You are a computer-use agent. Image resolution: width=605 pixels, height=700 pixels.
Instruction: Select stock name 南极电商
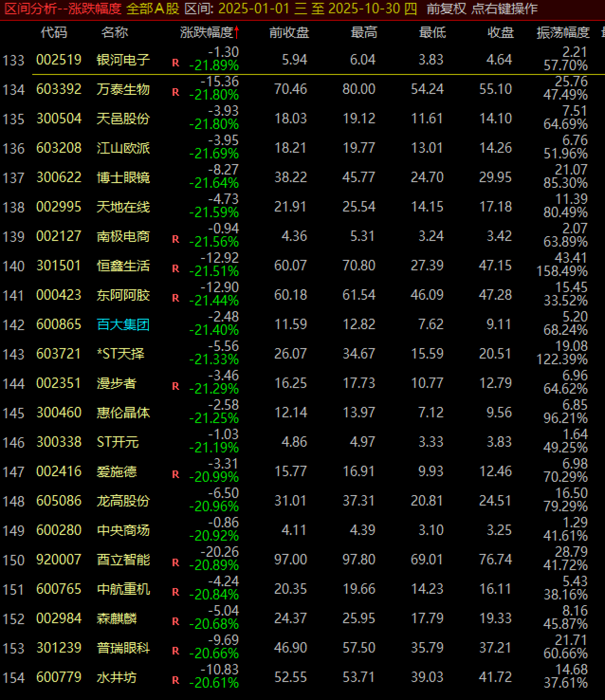click(123, 236)
